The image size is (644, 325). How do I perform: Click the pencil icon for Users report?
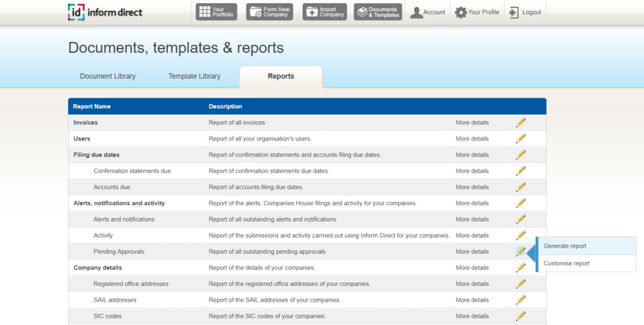tap(521, 139)
